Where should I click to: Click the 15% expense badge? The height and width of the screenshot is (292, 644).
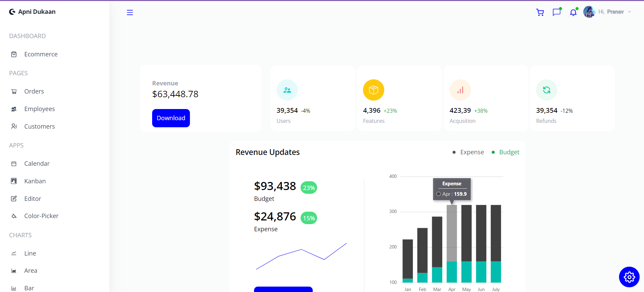pyautogui.click(x=309, y=218)
